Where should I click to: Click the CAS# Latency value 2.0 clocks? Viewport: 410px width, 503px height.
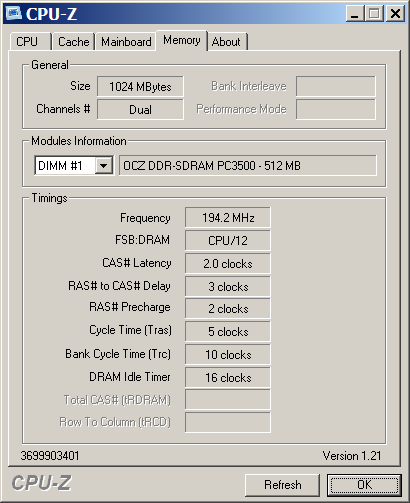pos(228,264)
